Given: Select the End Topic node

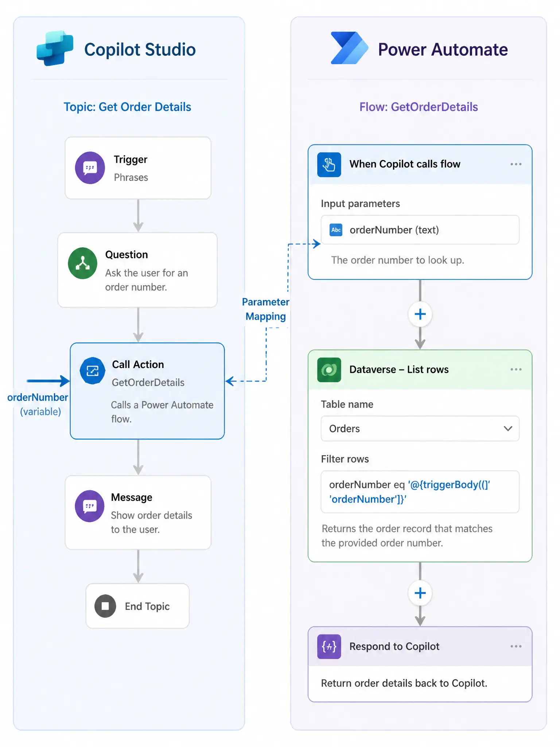Looking at the screenshot, I should [137, 606].
